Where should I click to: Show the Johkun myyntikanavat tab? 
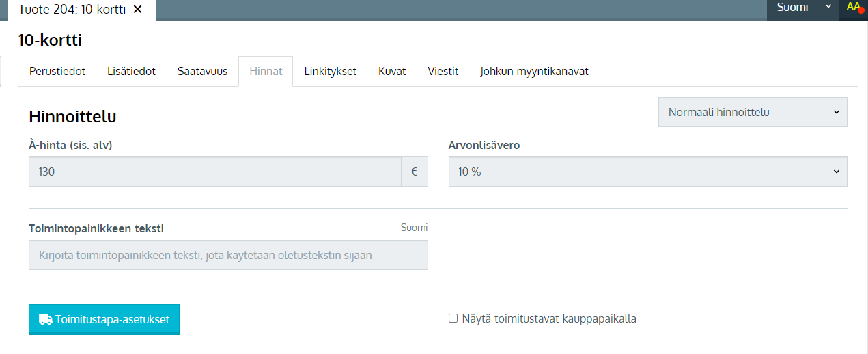[x=534, y=71]
